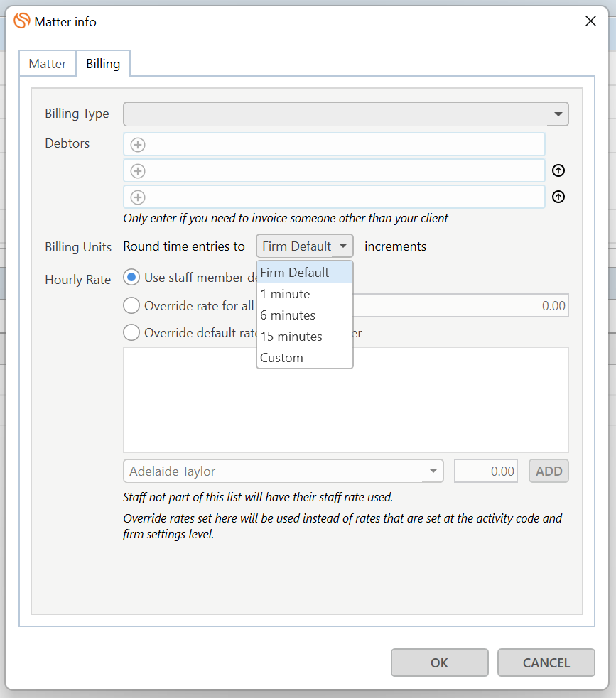Screen dimensions: 616x698
Task: Select 'Custom' increment option
Action: pos(281,358)
